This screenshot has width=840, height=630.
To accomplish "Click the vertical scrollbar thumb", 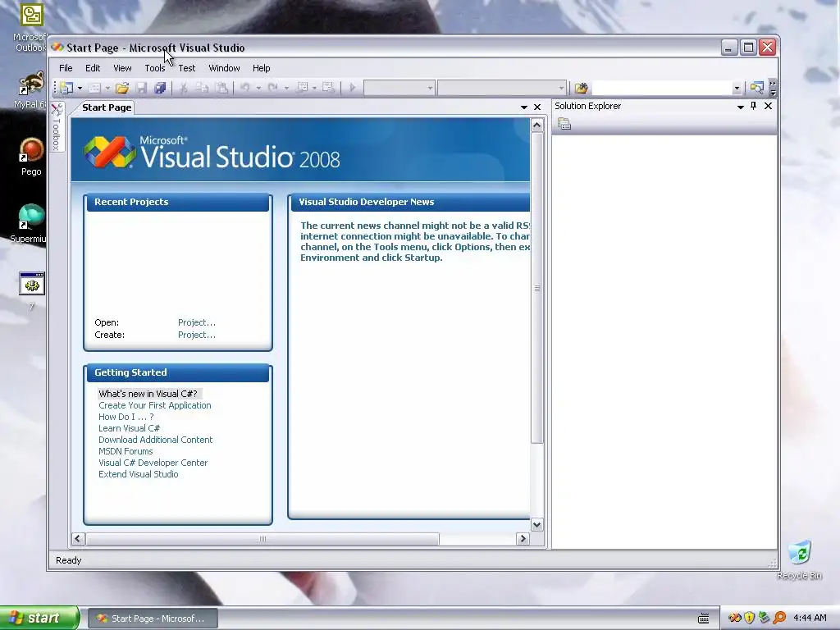I will tap(536, 288).
